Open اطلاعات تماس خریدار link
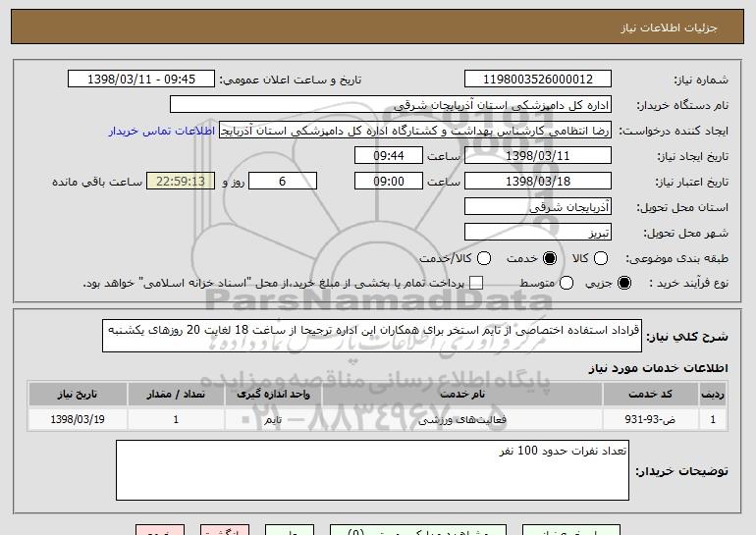This screenshot has height=535, width=756. pyautogui.click(x=162, y=131)
